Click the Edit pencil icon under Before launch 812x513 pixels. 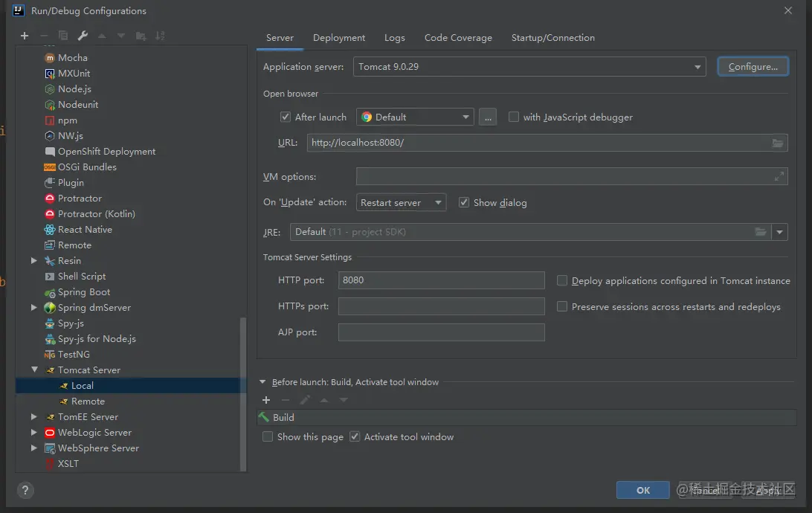(305, 400)
